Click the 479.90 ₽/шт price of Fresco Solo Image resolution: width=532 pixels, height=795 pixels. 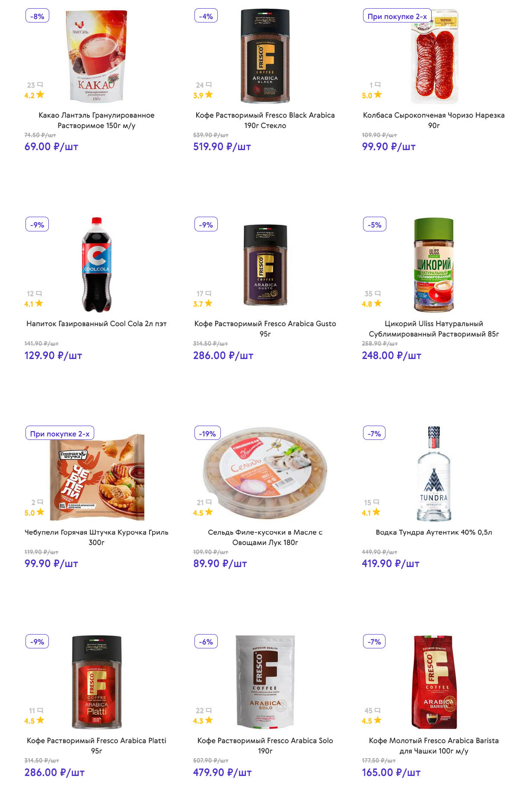pyautogui.click(x=222, y=773)
